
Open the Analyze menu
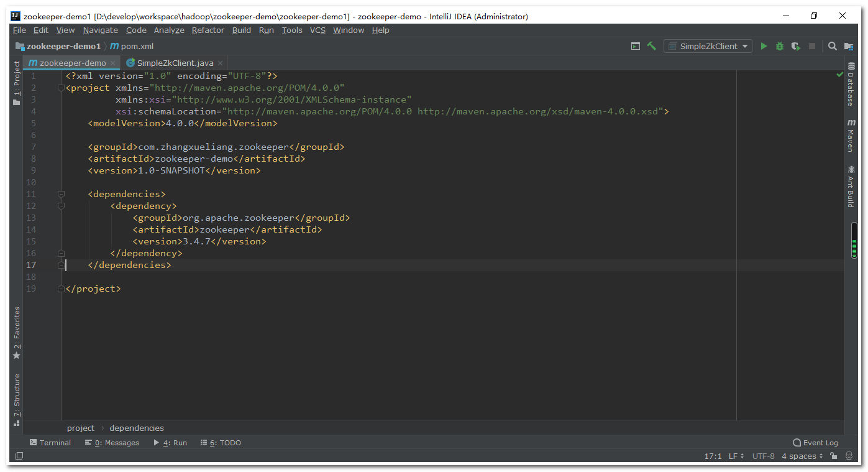tap(169, 30)
